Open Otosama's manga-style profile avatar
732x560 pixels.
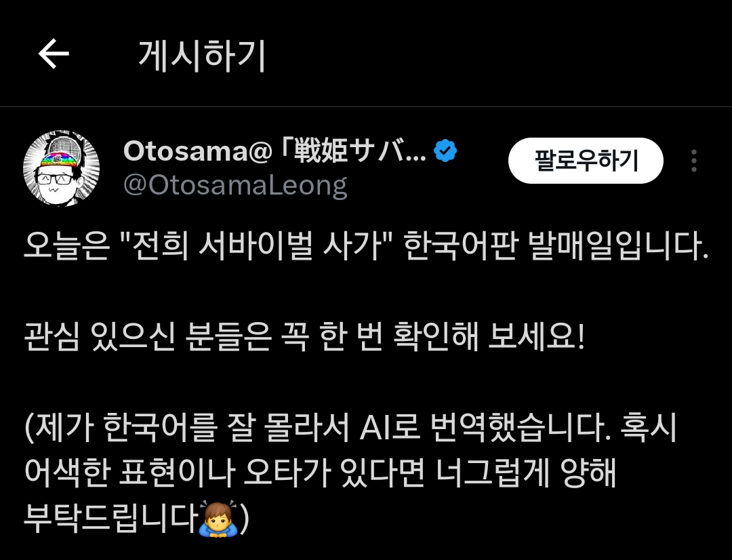pos(61,168)
